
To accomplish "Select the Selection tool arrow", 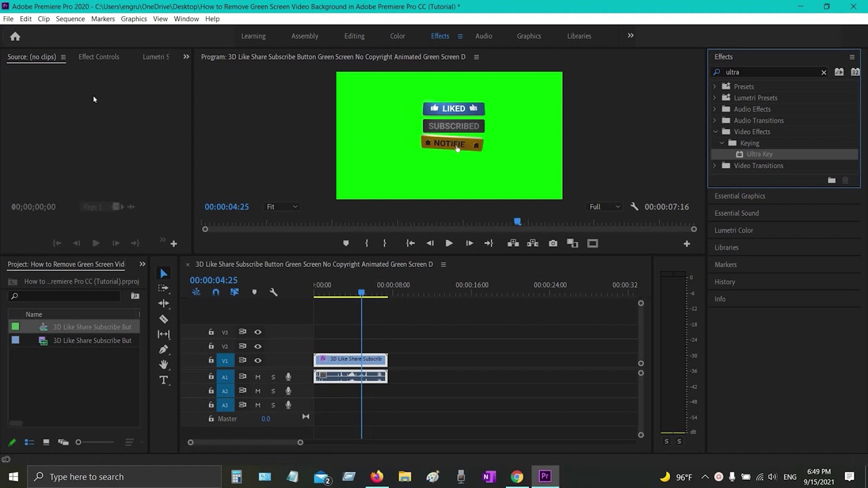I will pyautogui.click(x=163, y=274).
